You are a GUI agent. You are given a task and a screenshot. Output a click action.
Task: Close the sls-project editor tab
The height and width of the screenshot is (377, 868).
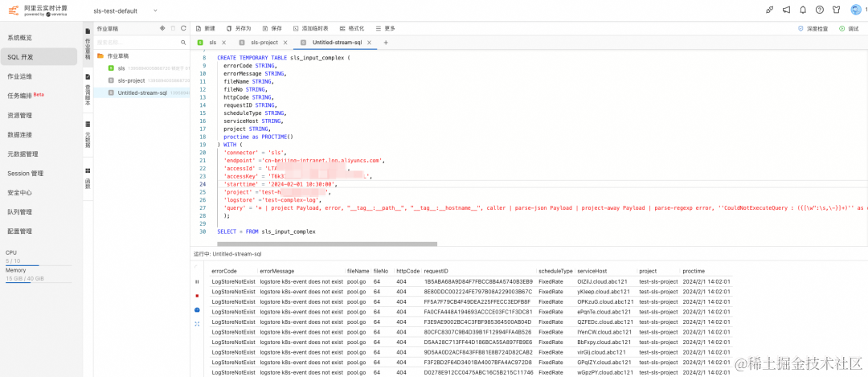285,42
